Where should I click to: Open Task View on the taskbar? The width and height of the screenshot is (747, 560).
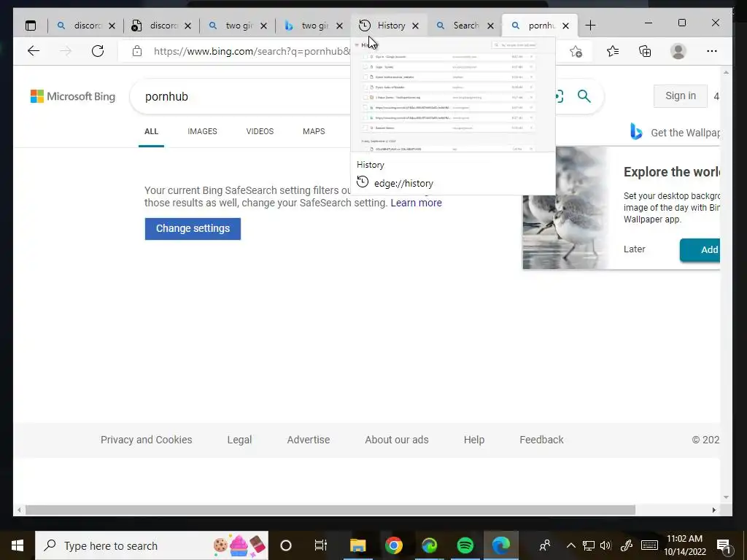[321, 545]
